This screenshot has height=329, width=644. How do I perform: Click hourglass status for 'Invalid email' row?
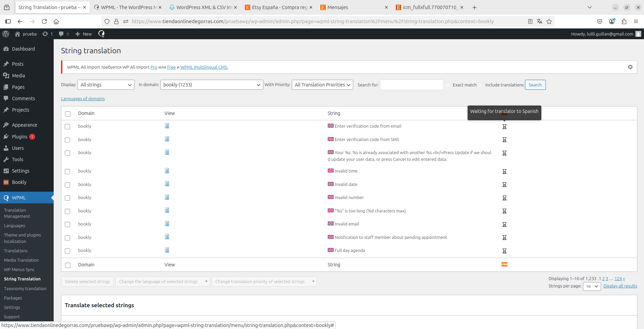coord(504,224)
